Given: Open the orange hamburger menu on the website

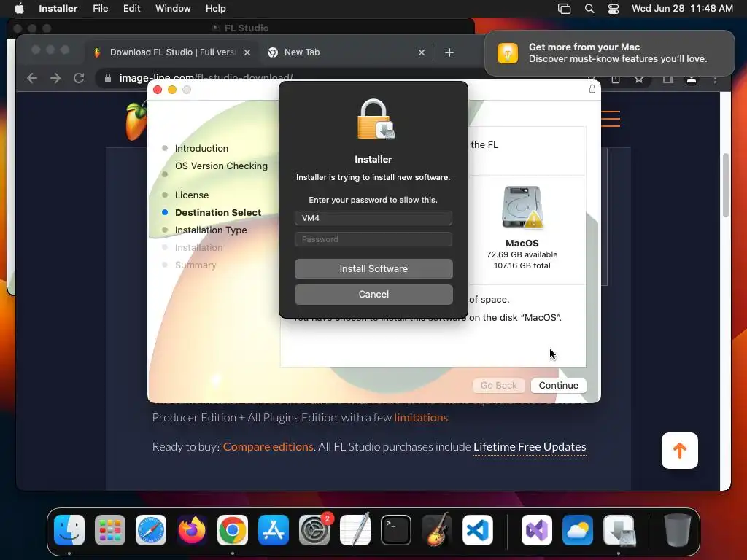Looking at the screenshot, I should (x=611, y=119).
